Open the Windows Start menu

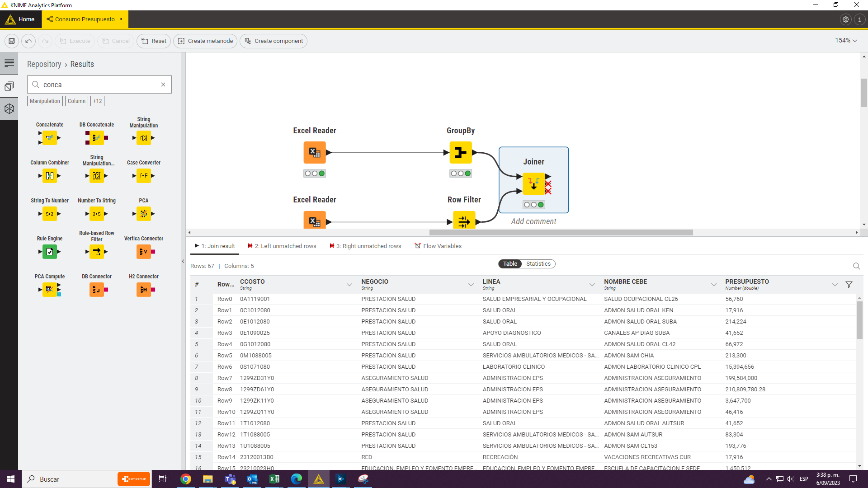(x=11, y=479)
